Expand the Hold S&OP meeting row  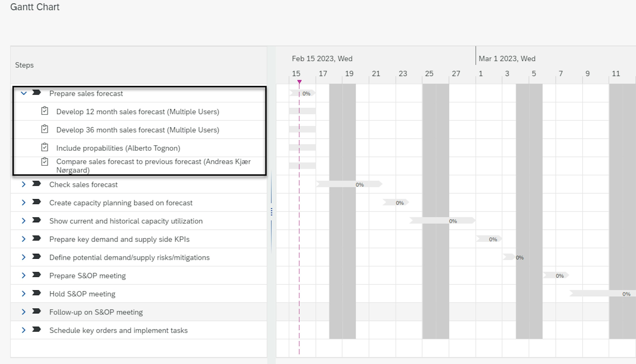coord(23,294)
